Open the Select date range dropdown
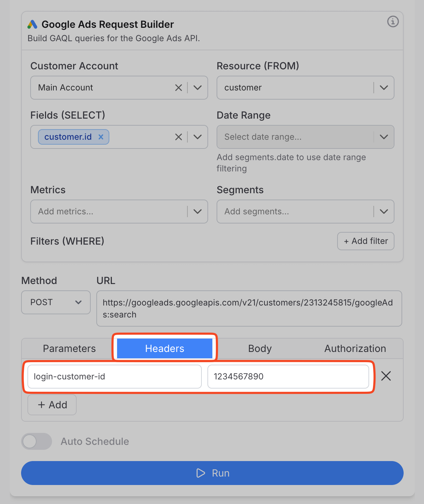 click(384, 137)
